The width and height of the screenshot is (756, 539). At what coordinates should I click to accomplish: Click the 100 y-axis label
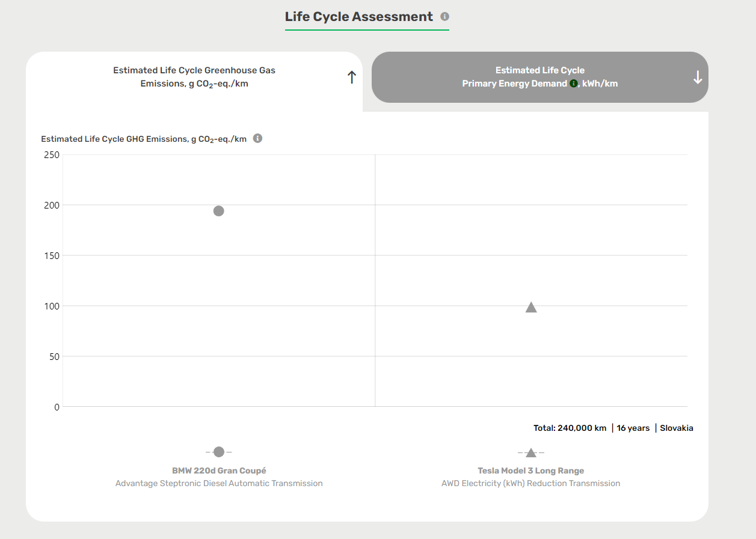click(52, 306)
